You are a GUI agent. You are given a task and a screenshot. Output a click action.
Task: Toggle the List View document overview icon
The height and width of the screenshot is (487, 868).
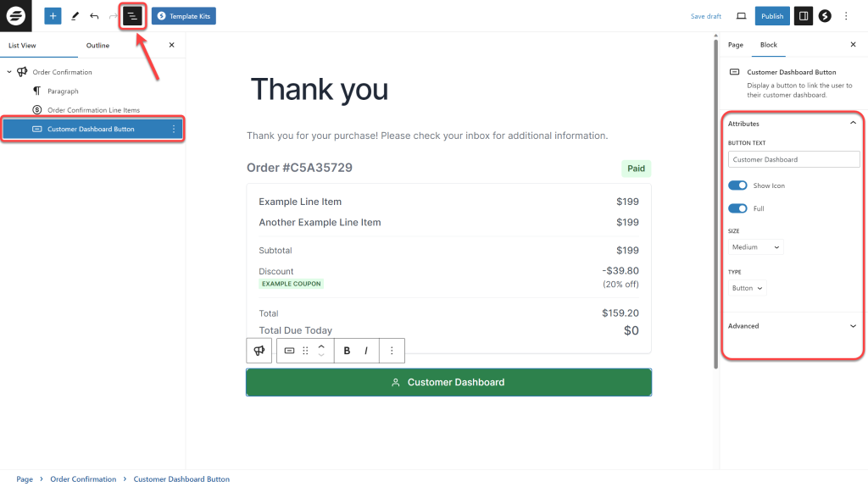click(132, 16)
